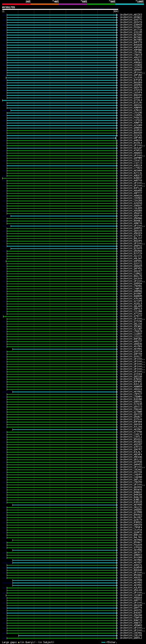Select hit UniRef100_Q4PMB5
Image resolution: width=146 pixels, height=644 pixels.
131,158
